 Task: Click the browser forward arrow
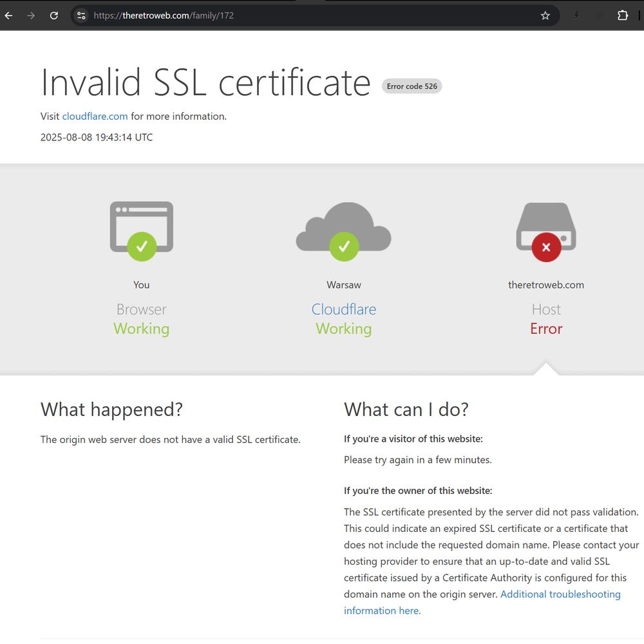click(31, 15)
